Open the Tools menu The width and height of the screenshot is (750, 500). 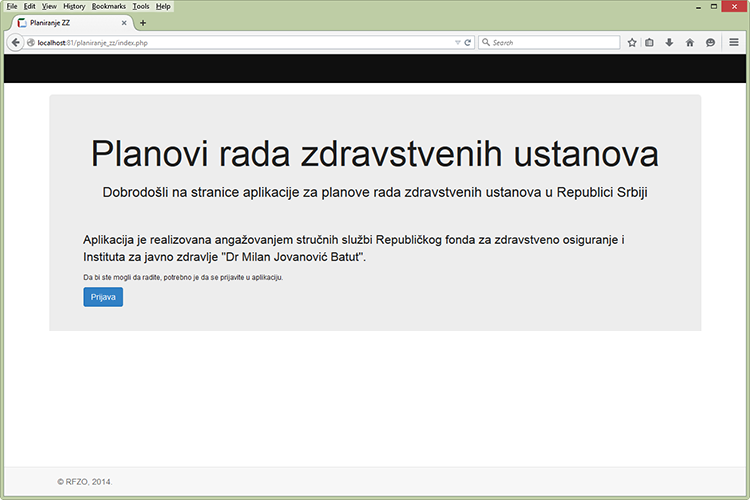pyautogui.click(x=141, y=6)
